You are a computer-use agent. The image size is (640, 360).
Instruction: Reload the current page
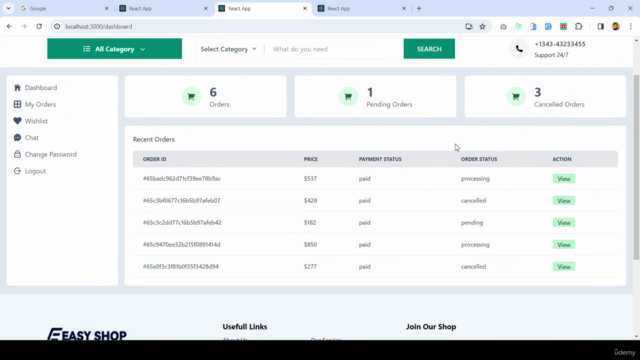[x=39, y=27]
